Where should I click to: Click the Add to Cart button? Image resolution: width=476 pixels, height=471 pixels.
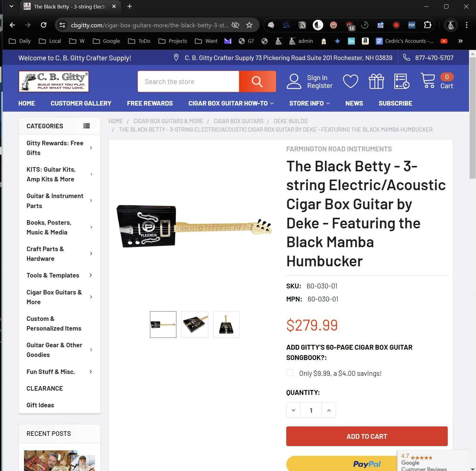tap(367, 436)
